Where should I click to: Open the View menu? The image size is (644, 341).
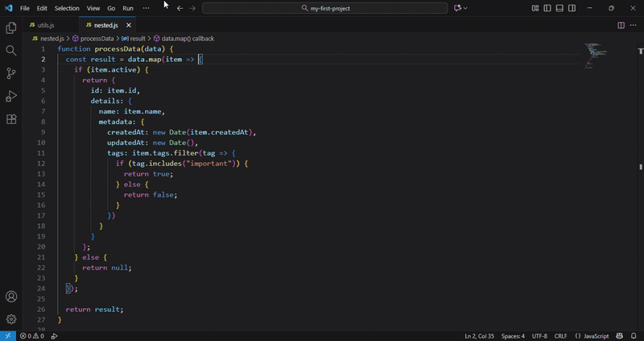click(93, 8)
